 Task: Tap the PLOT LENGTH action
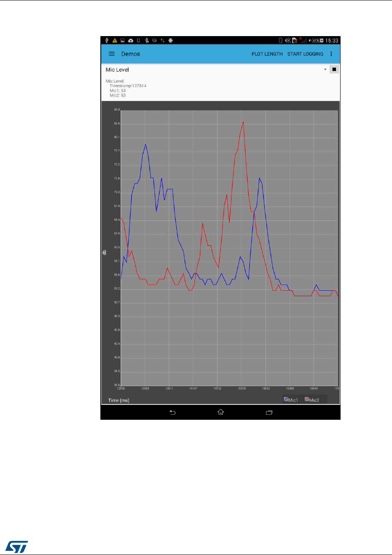(267, 54)
